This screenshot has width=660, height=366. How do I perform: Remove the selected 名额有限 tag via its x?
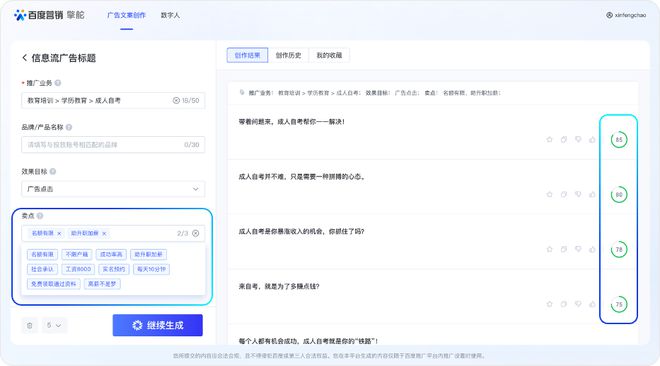[x=59, y=233]
